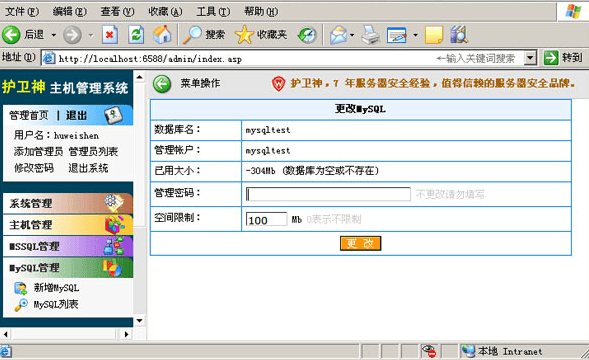The width and height of the screenshot is (589, 360).
Task: Click 修改密码 link
Action: (x=34, y=168)
